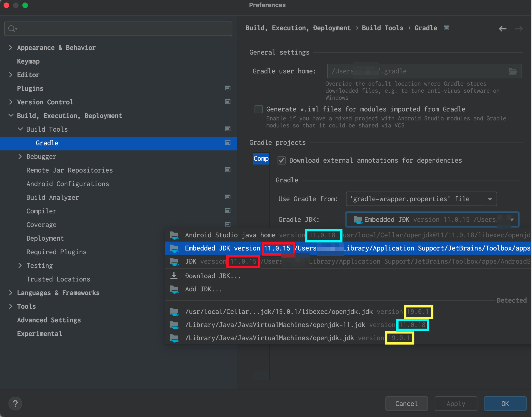Click folder icon for plain JDK 11.0.15 entry

pyautogui.click(x=174, y=262)
